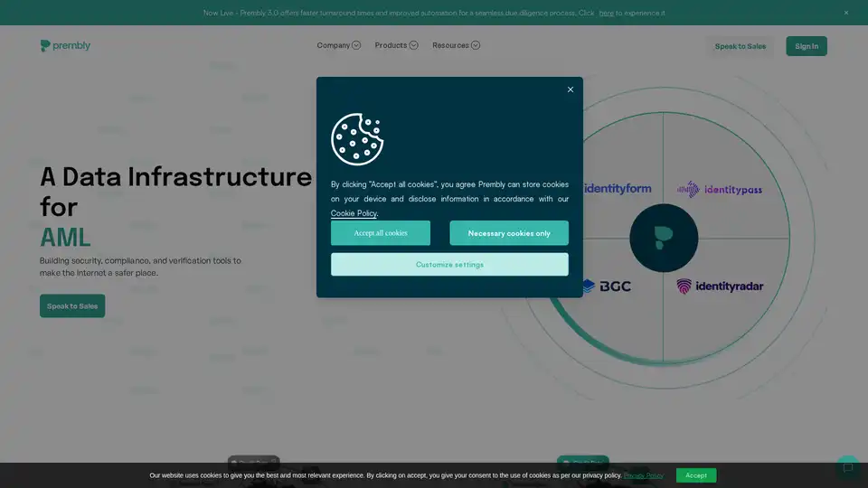Image resolution: width=868 pixels, height=488 pixels.
Task: Open the chat widget icon
Action: click(x=847, y=467)
